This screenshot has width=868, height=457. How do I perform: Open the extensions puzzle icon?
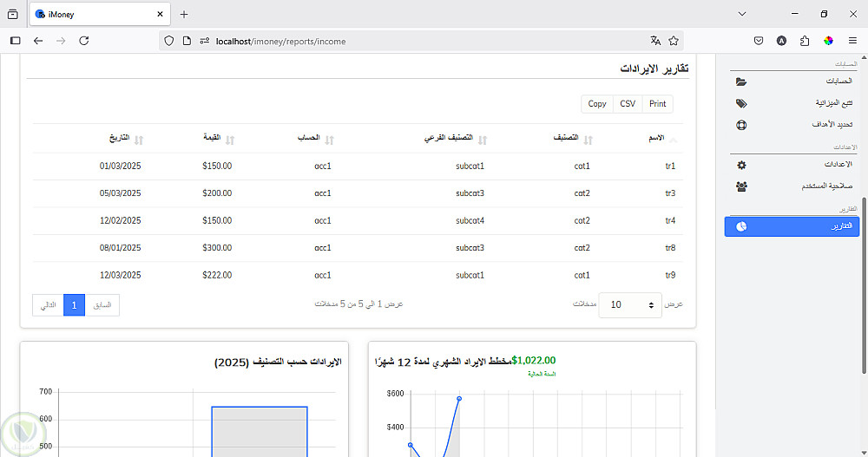[x=805, y=41]
